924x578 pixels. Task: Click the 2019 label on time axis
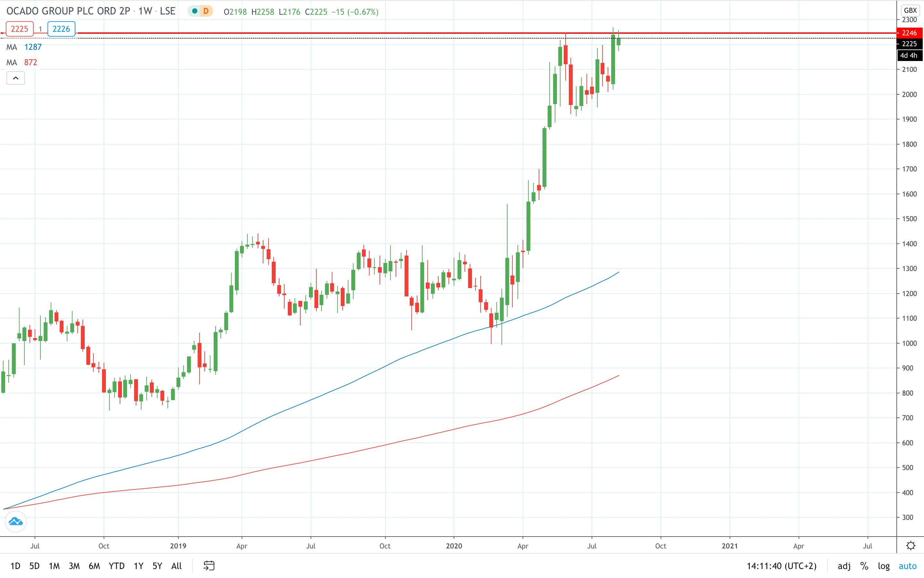178,546
